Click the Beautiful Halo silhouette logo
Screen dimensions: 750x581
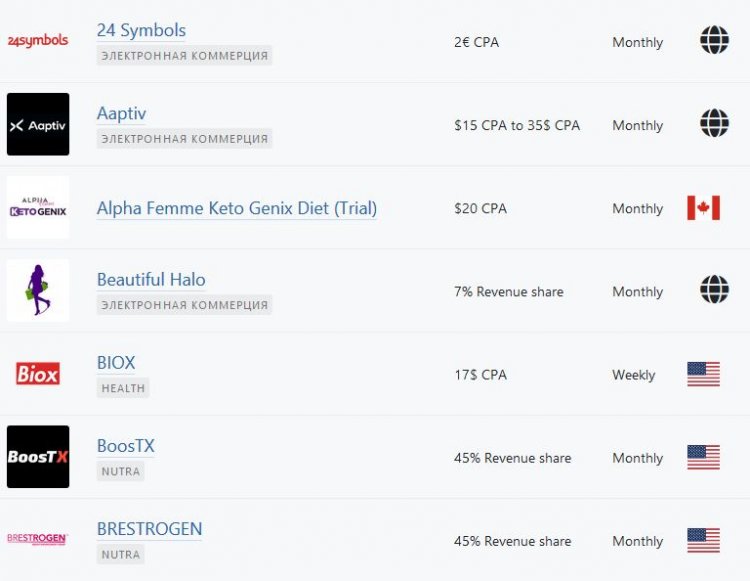[x=38, y=290]
